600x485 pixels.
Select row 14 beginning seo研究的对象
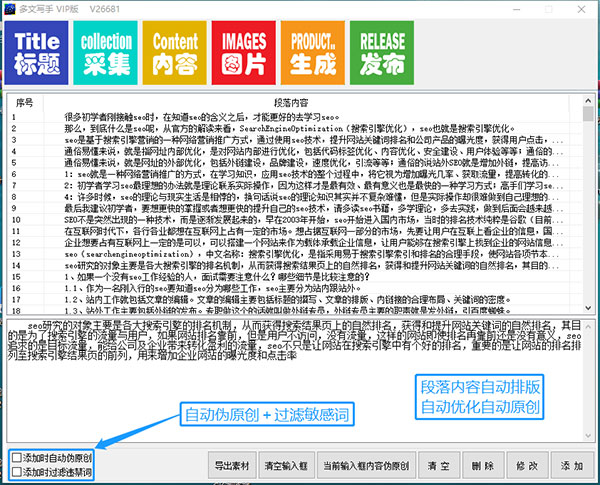pyautogui.click(x=295, y=266)
